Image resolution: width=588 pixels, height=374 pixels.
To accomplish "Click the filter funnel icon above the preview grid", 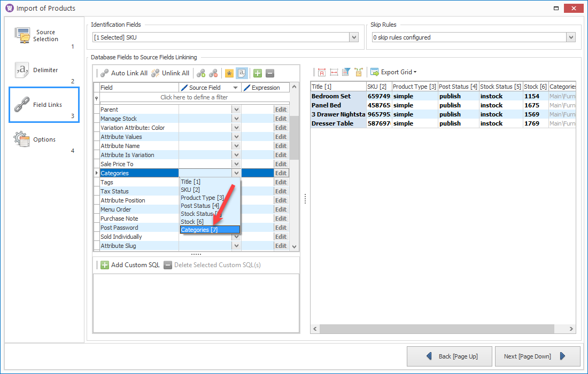I will click(346, 72).
